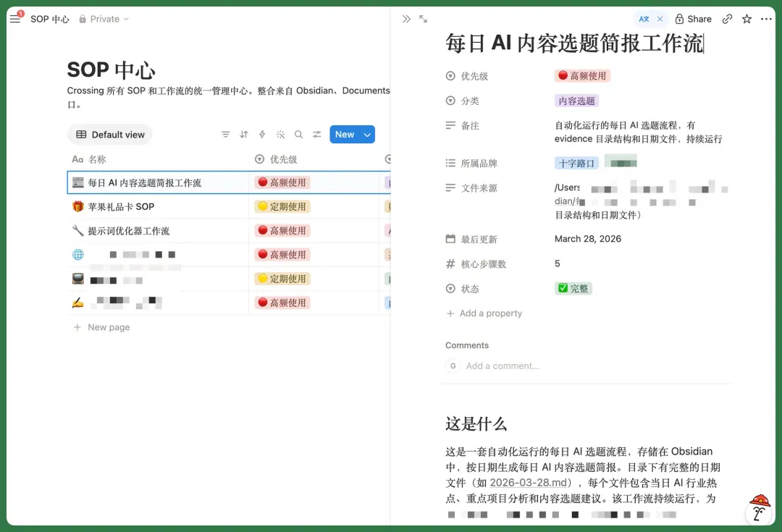Open the sidebar hamburger menu
Image resolution: width=782 pixels, height=532 pixels.
(x=15, y=19)
